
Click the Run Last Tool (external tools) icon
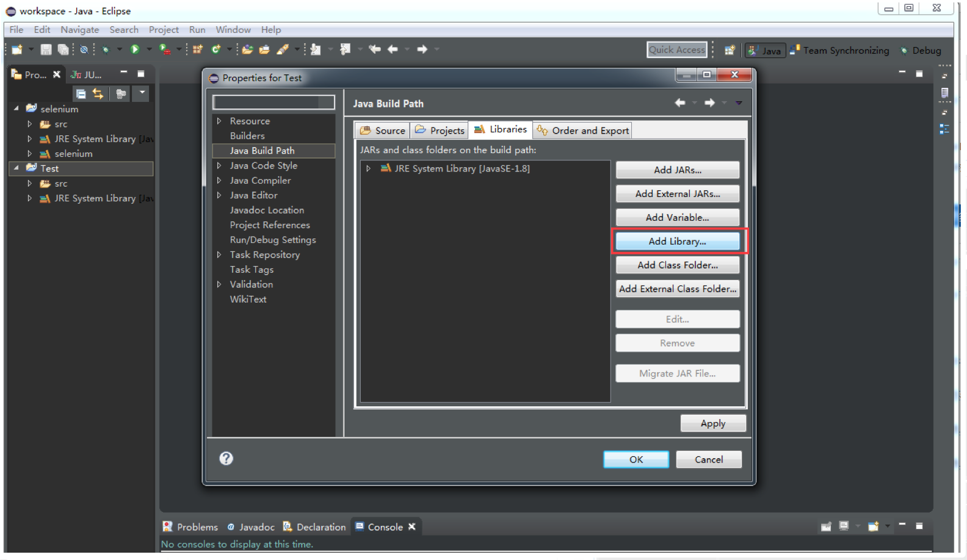pyautogui.click(x=165, y=49)
